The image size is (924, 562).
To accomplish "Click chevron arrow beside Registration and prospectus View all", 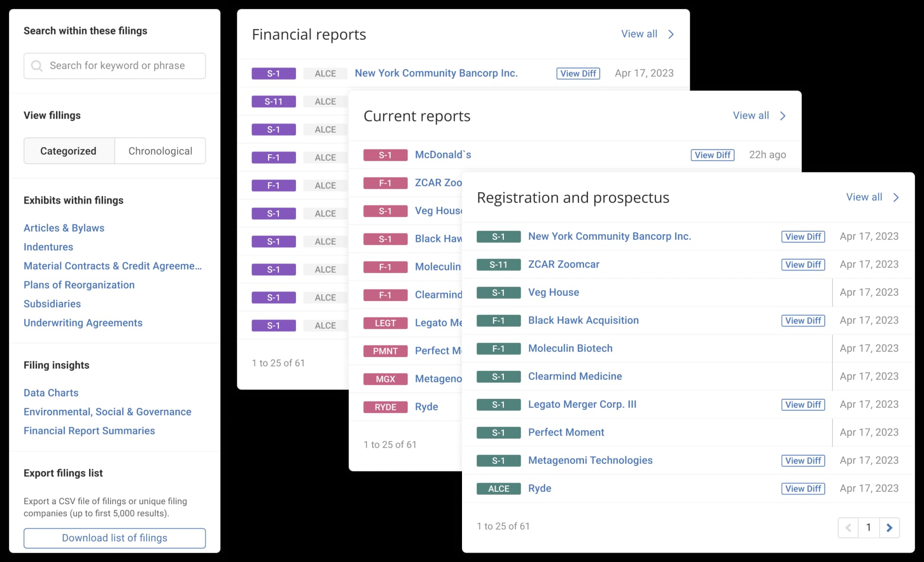I will 896,197.
